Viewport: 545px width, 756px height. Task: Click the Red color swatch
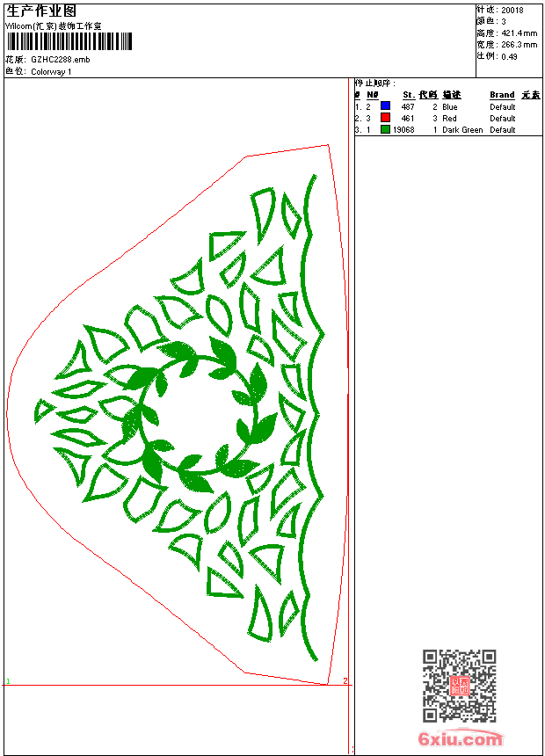[385, 117]
